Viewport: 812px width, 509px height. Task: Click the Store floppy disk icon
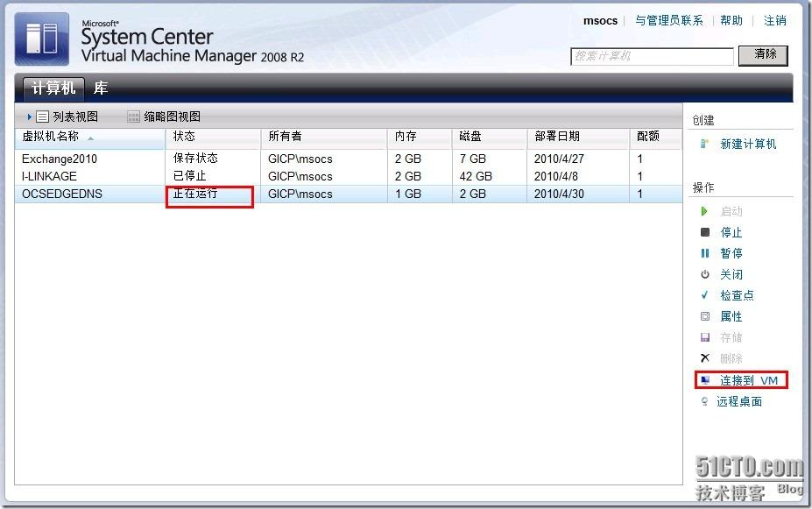point(705,337)
